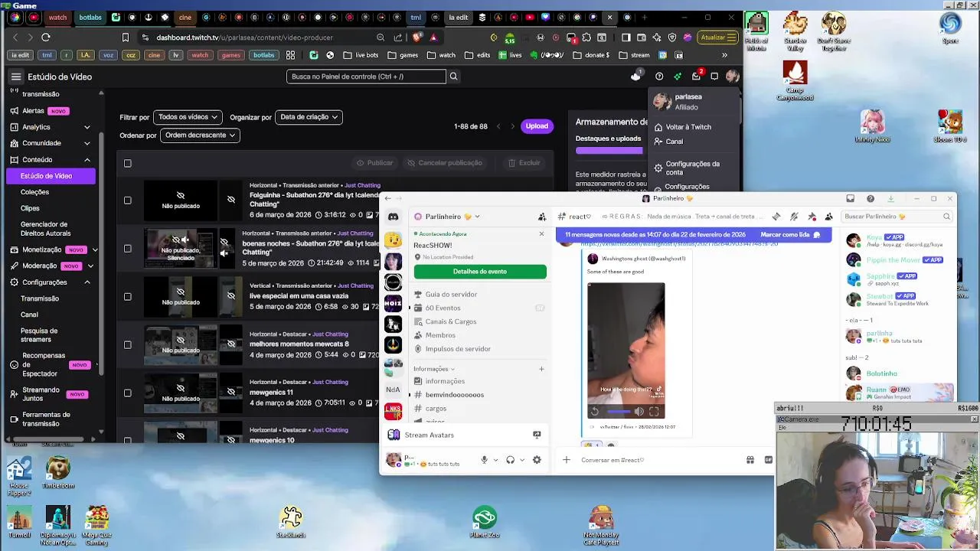Click the parlasea profile avatar in Twitch header

(x=732, y=76)
